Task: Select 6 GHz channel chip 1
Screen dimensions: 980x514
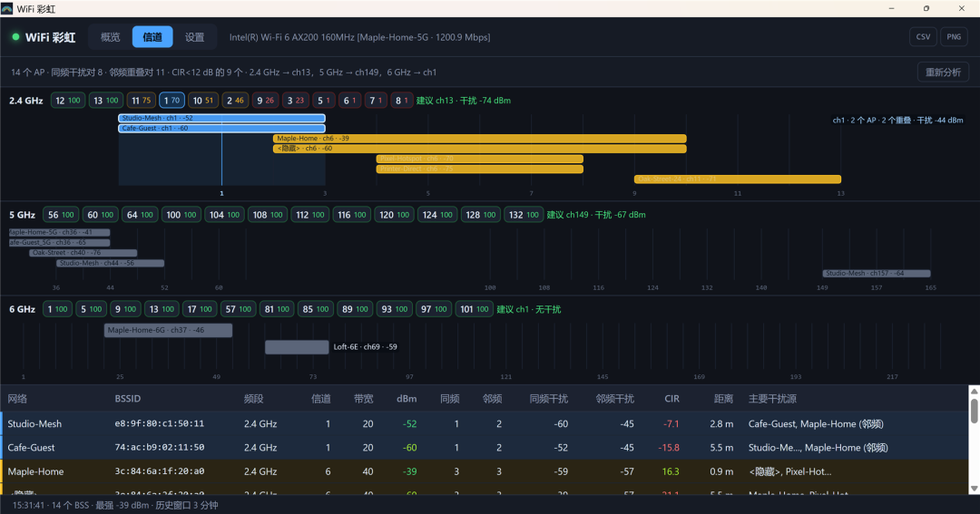Action: coord(57,309)
